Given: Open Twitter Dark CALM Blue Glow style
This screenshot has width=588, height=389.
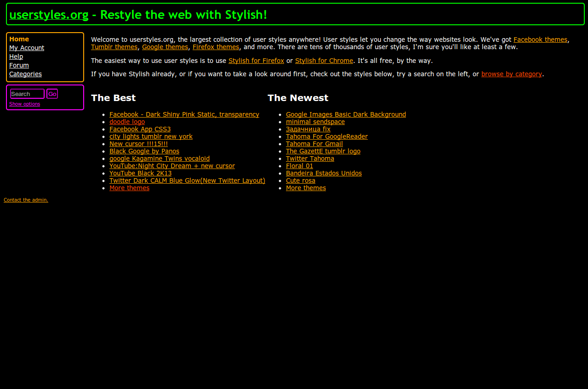Looking at the screenshot, I should click(x=187, y=180).
